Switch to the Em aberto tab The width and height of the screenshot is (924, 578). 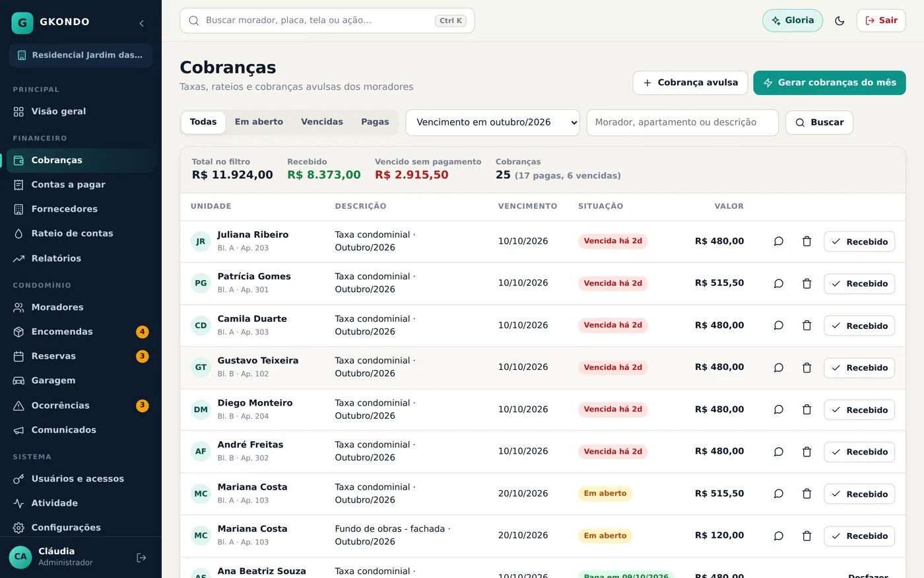click(x=259, y=122)
